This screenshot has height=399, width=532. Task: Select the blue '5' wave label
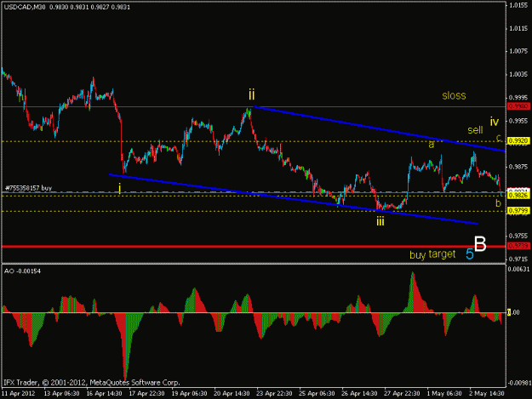(470, 254)
